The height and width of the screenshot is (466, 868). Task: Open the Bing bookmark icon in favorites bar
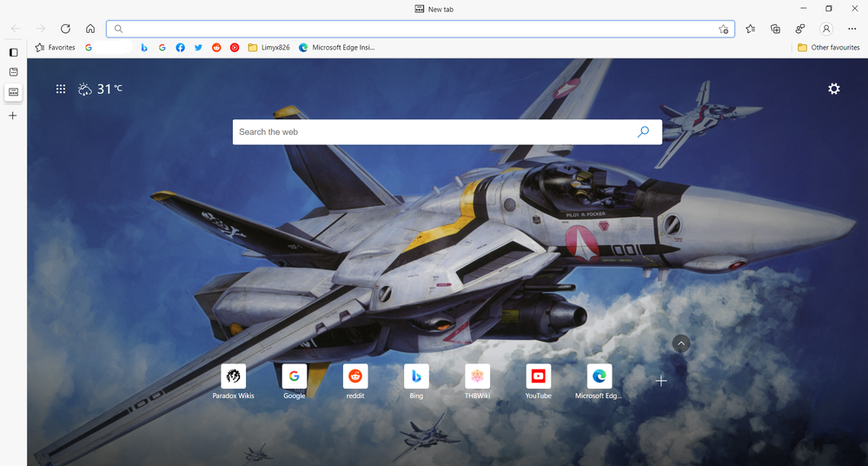click(144, 48)
